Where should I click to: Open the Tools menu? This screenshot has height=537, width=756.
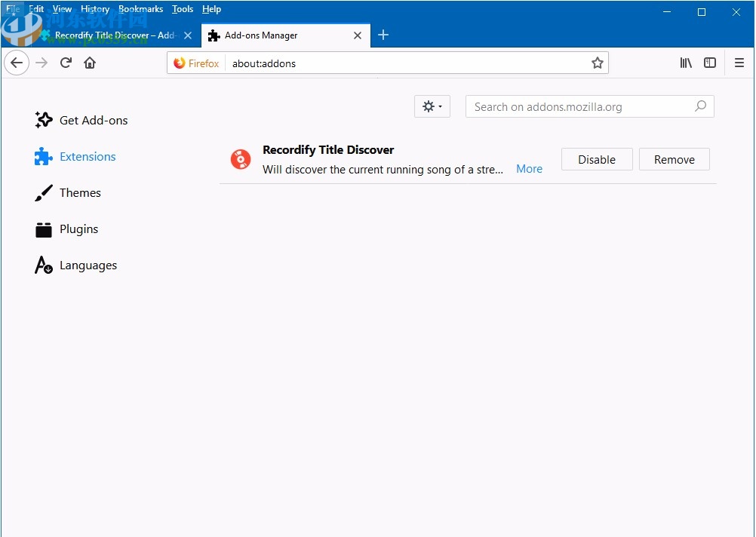(183, 9)
